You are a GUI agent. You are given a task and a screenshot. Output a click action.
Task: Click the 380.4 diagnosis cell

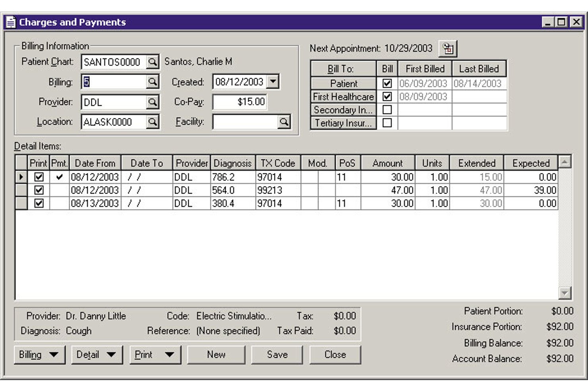coord(233,203)
